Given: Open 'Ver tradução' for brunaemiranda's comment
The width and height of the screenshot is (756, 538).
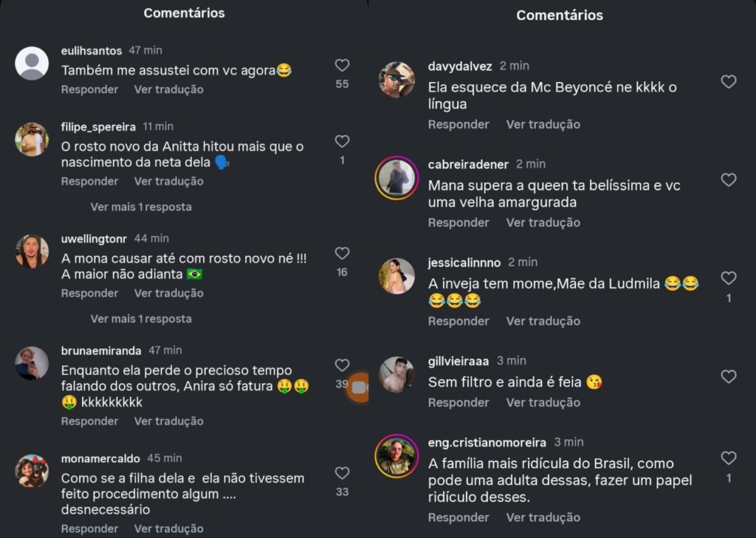Looking at the screenshot, I should (x=169, y=421).
